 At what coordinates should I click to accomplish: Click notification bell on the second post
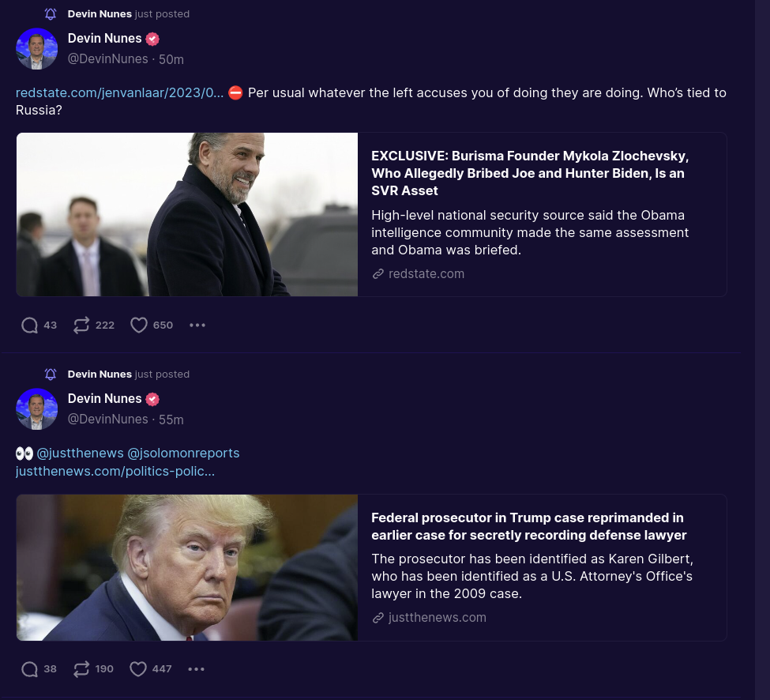pos(51,374)
